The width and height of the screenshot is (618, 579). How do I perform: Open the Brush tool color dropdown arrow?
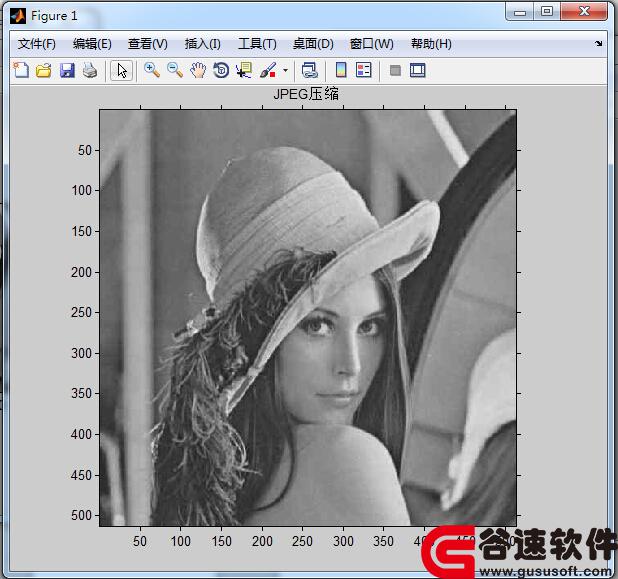pos(285,71)
